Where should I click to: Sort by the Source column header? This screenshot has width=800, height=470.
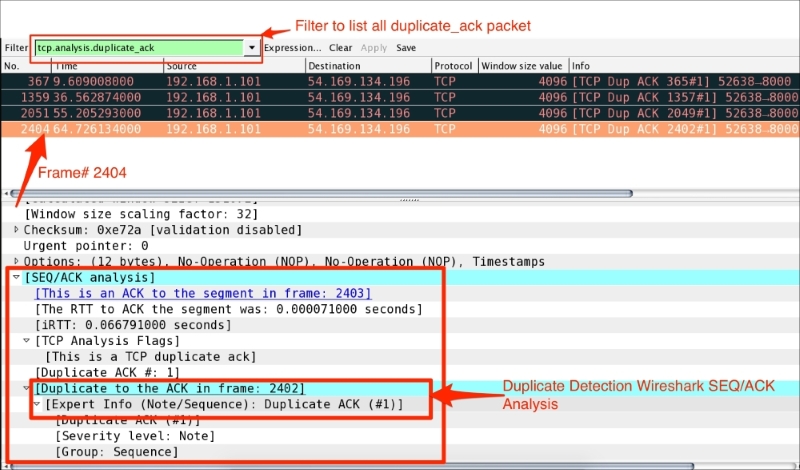point(235,66)
